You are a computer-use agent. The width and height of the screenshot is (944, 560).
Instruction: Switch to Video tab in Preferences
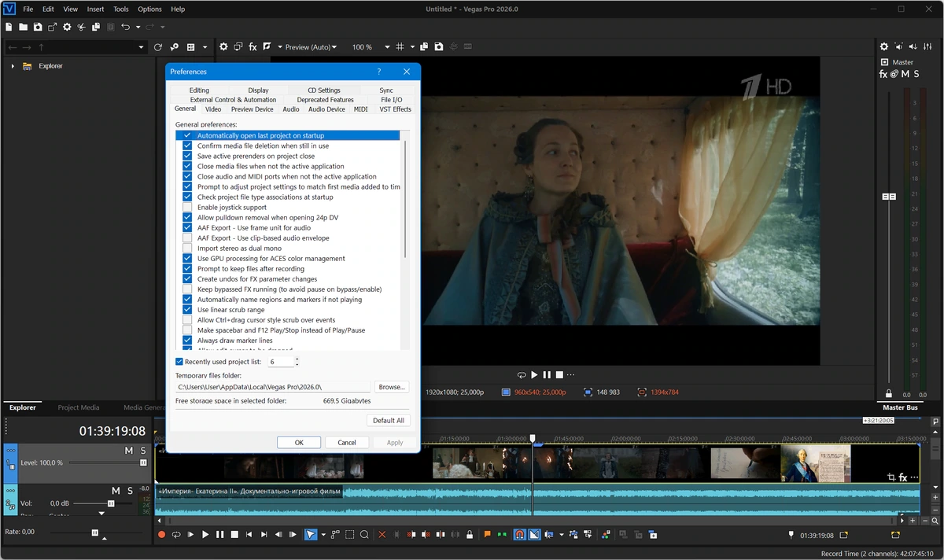[x=213, y=109]
